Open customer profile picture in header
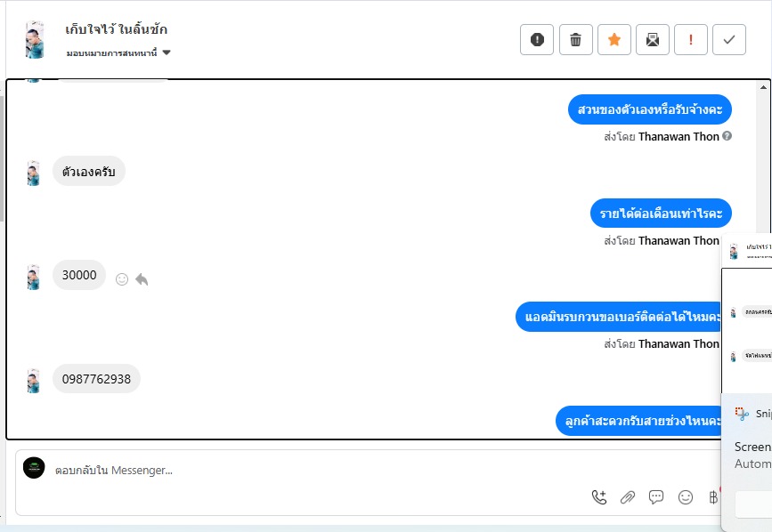 [35, 40]
